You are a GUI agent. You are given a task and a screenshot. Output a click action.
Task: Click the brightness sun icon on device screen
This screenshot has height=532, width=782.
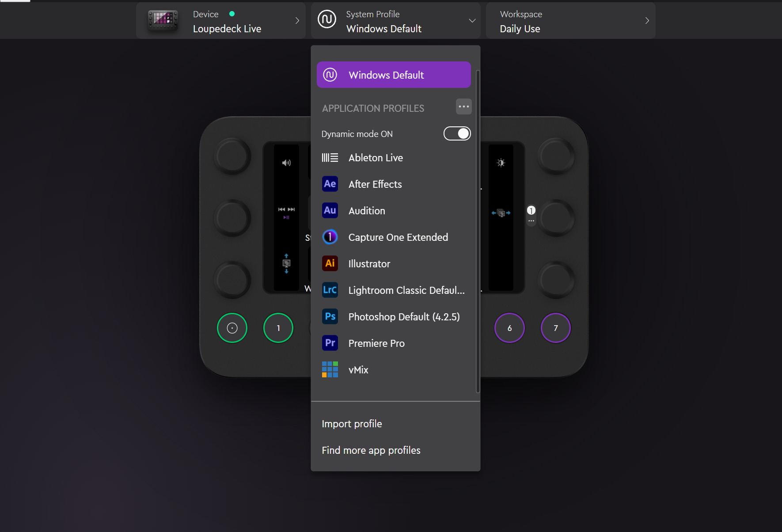tap(501, 163)
